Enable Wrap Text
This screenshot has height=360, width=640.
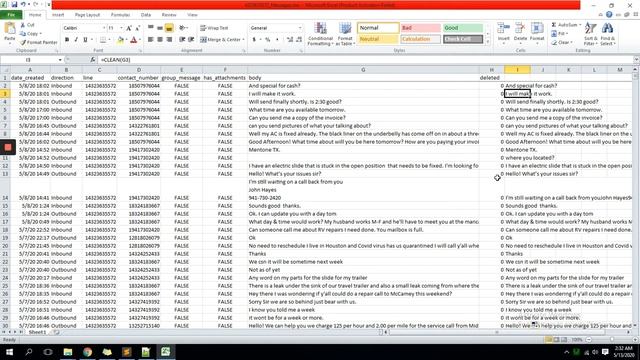point(214,28)
